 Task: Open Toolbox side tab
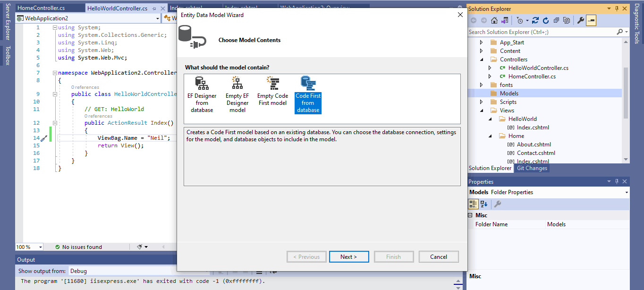tap(7, 55)
